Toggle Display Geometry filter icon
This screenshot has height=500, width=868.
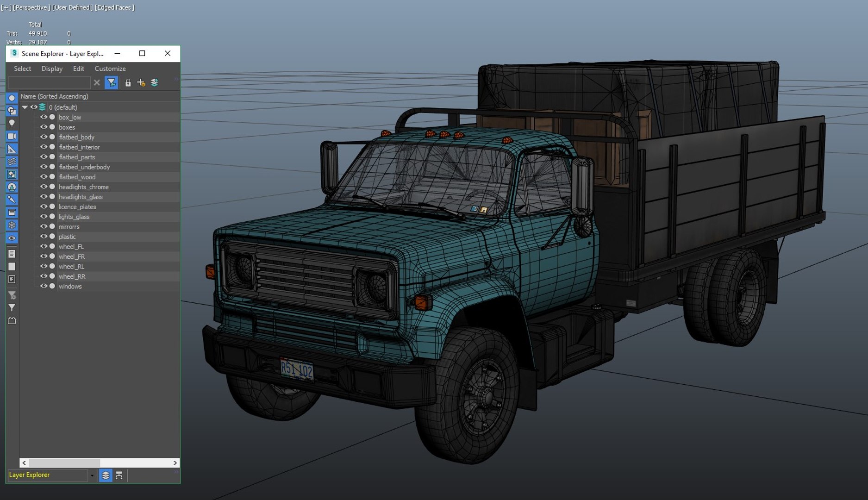12,98
